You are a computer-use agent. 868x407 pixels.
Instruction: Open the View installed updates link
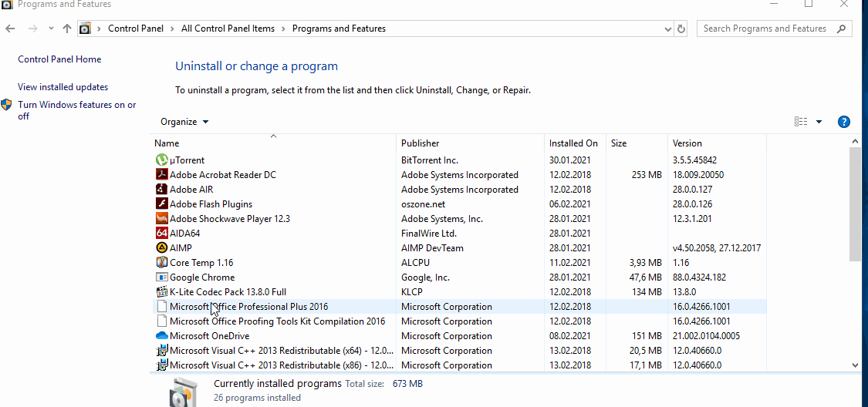(63, 87)
